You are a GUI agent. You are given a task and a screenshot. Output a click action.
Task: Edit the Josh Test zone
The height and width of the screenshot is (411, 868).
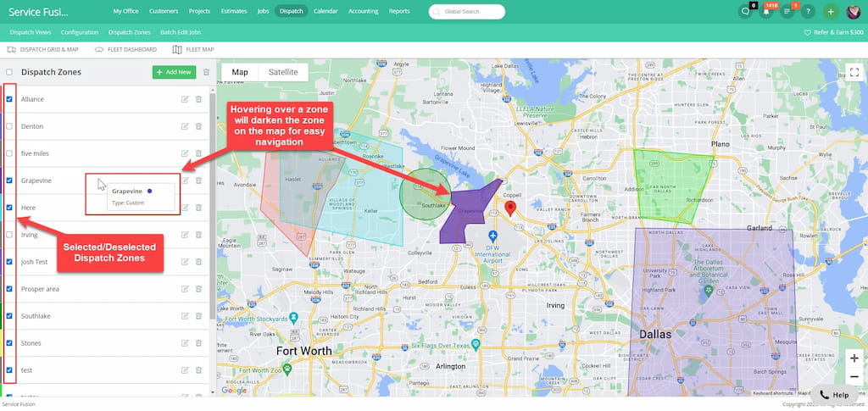point(185,262)
